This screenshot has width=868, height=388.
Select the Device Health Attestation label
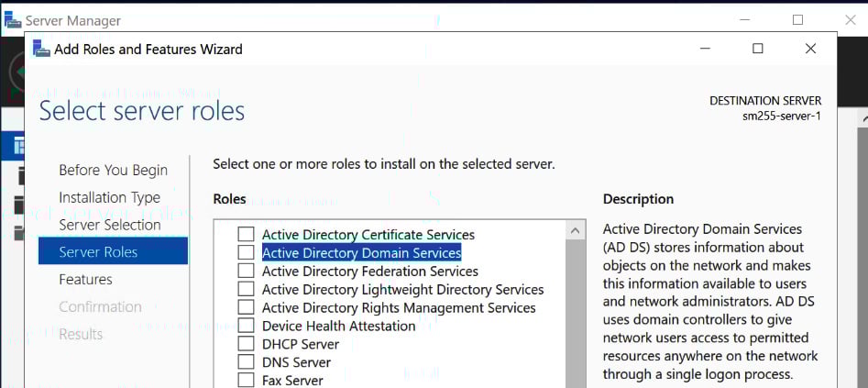pos(339,326)
